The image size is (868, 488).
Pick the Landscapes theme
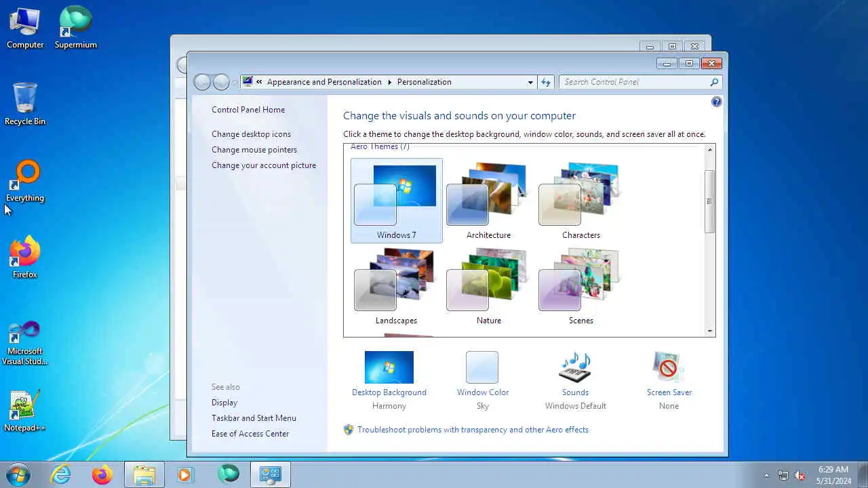pyautogui.click(x=397, y=286)
